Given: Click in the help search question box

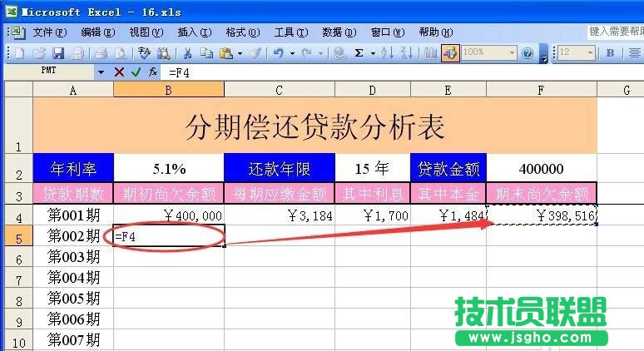Looking at the screenshot, I should [615, 32].
